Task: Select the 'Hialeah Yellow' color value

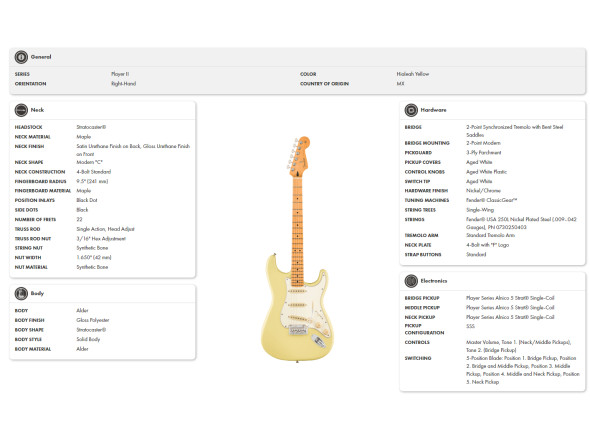Action: pyautogui.click(x=413, y=74)
